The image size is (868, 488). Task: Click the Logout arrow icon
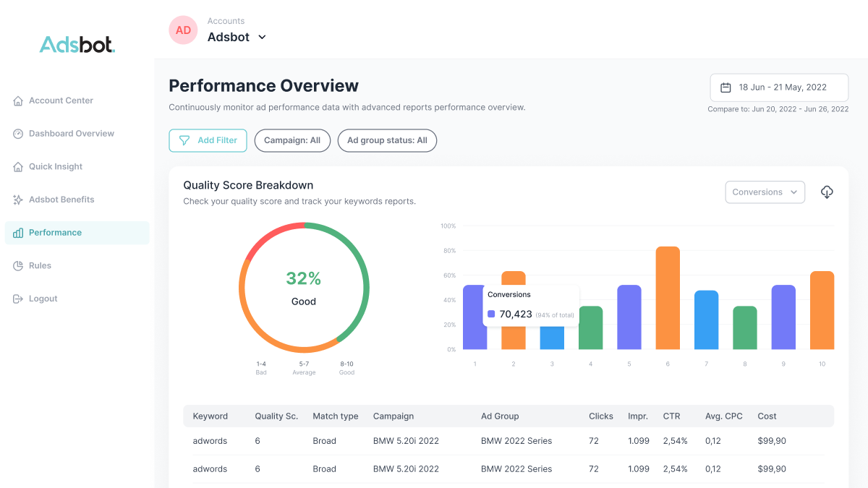[x=18, y=299]
